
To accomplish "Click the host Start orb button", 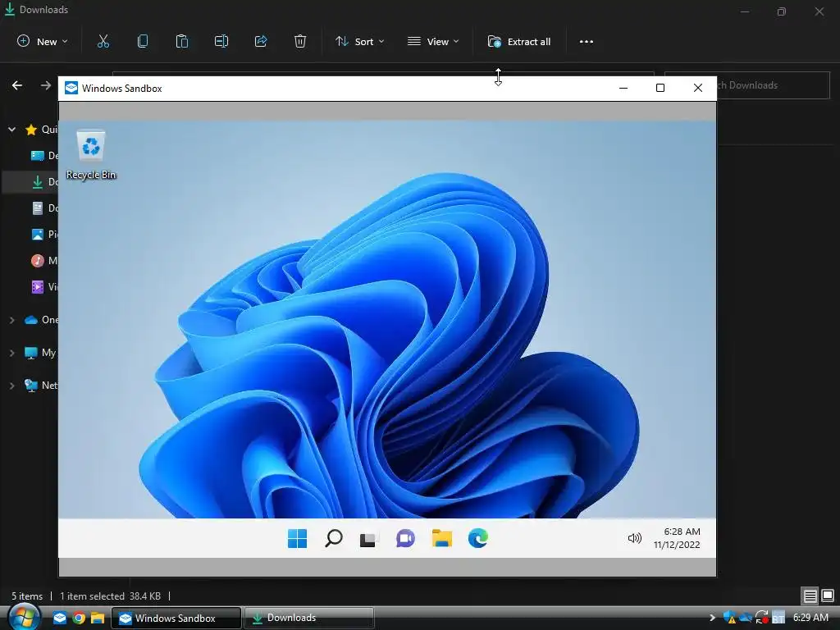I will pyautogui.click(x=24, y=617).
